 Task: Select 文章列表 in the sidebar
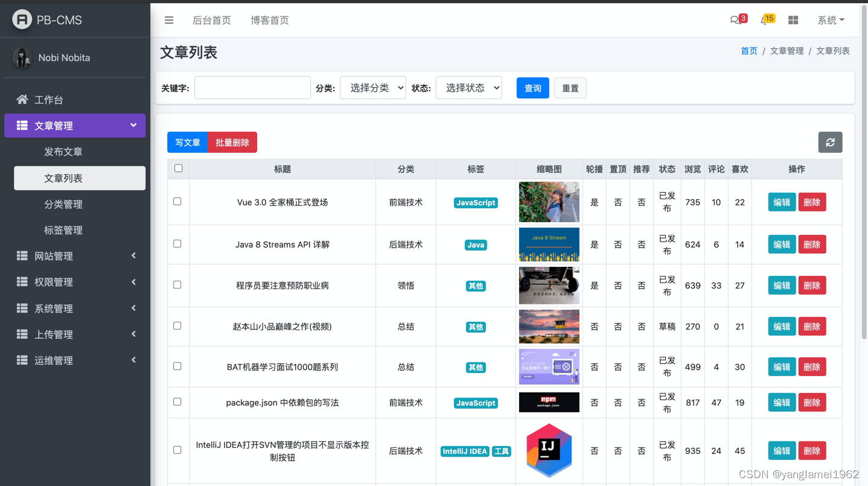pos(80,178)
